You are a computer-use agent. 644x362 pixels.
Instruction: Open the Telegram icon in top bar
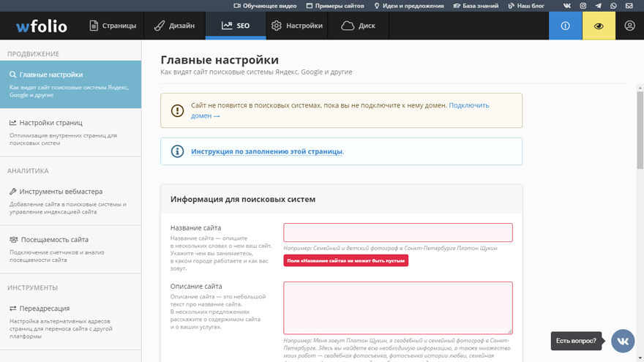click(598, 6)
